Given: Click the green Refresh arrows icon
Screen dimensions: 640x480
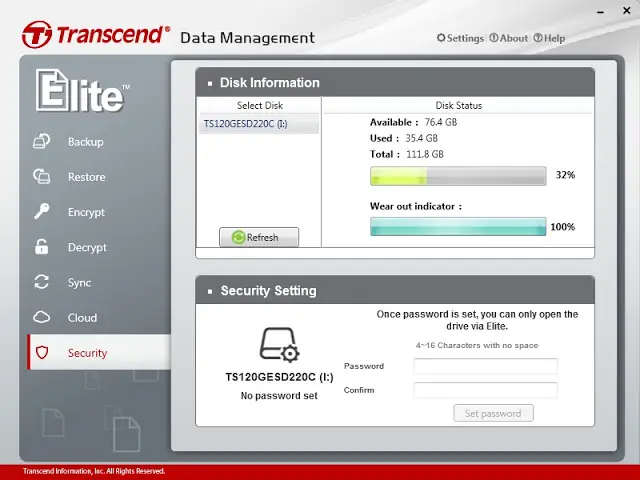Looking at the screenshot, I should (238, 237).
